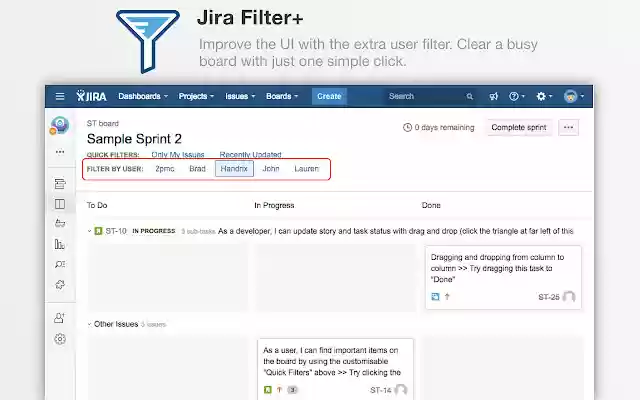Deselect the Handrix user filter
Image resolution: width=640 pixels, height=400 pixels.
pos(234,169)
